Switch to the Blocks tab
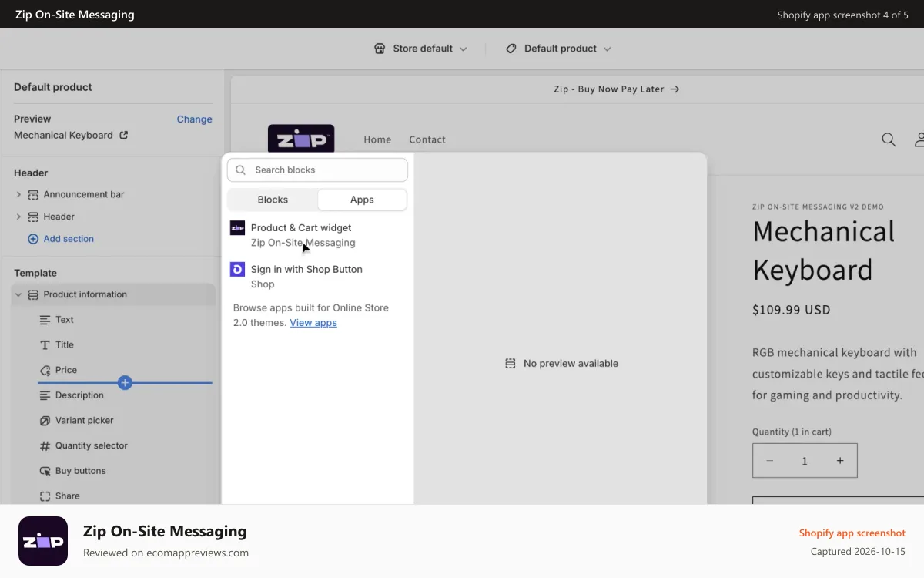 [x=273, y=200]
